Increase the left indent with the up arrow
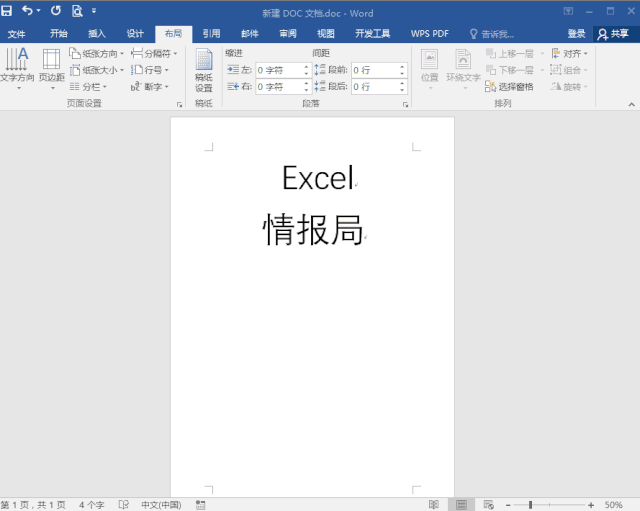 point(307,67)
